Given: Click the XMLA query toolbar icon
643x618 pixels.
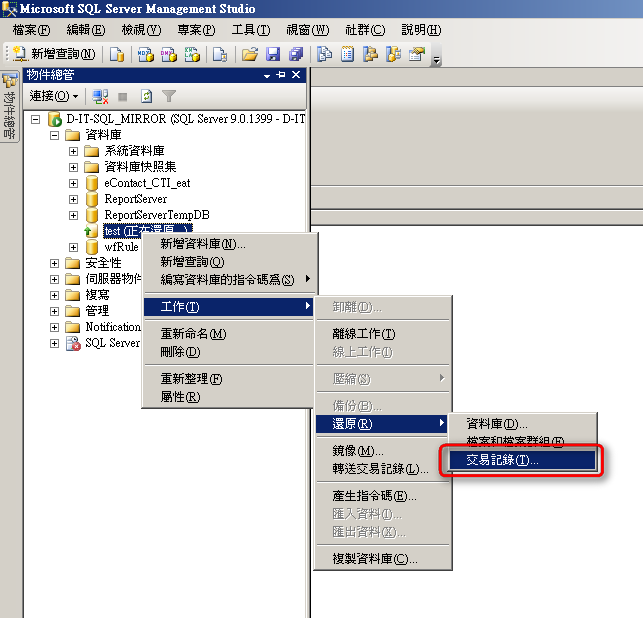Looking at the screenshot, I should (192, 54).
